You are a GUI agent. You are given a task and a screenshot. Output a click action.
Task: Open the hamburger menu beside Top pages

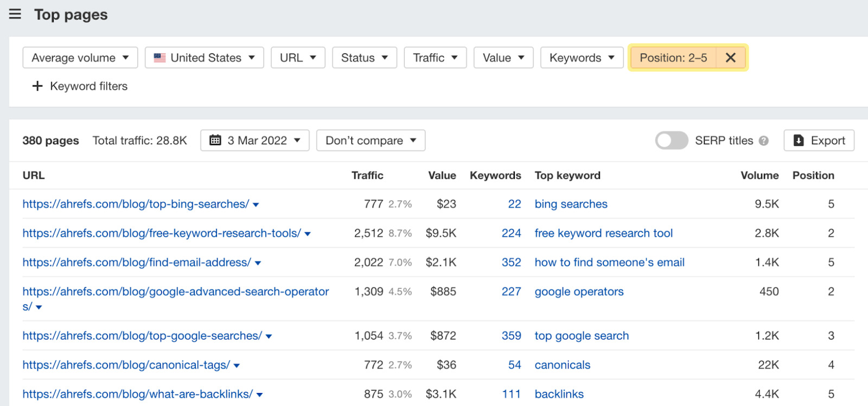(15, 14)
